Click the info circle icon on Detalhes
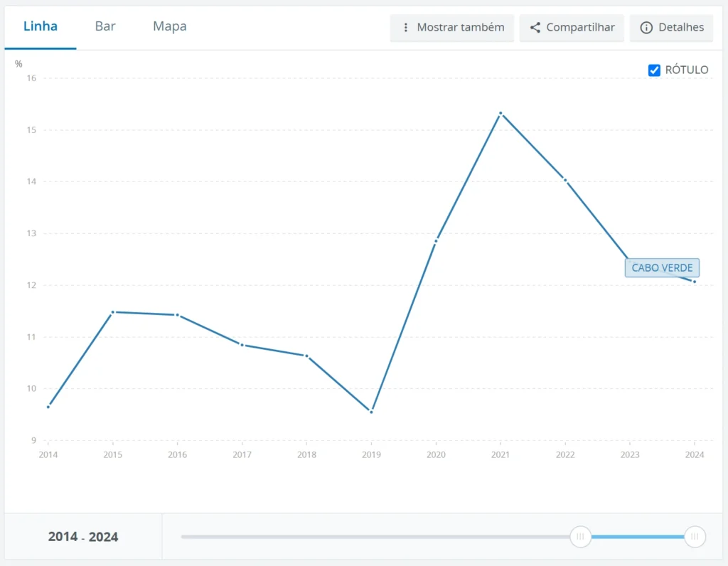This screenshot has height=566, width=728. coord(647,28)
